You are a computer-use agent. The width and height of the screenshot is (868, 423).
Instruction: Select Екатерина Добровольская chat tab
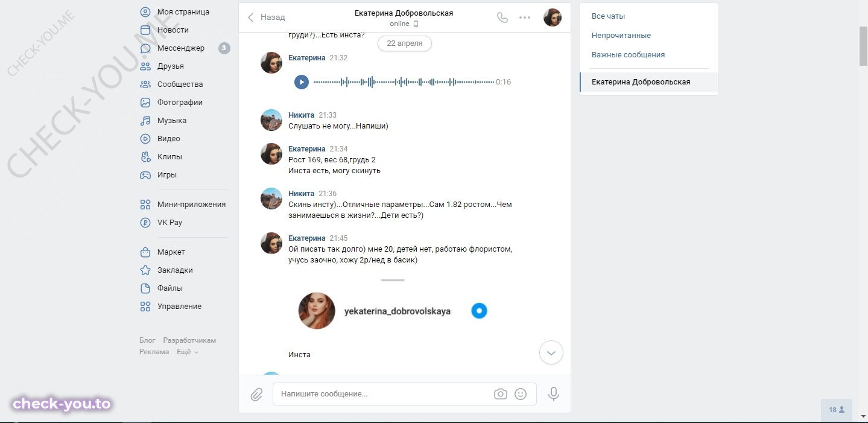tap(649, 82)
